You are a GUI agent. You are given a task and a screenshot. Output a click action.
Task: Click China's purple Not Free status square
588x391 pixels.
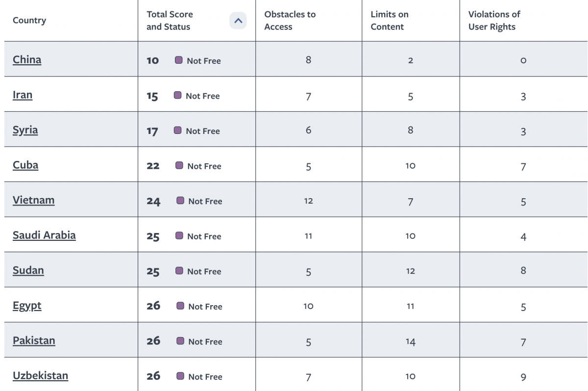point(179,60)
